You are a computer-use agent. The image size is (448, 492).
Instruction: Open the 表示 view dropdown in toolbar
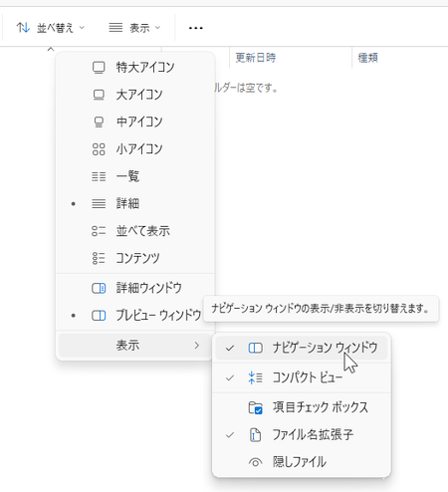click(x=134, y=28)
